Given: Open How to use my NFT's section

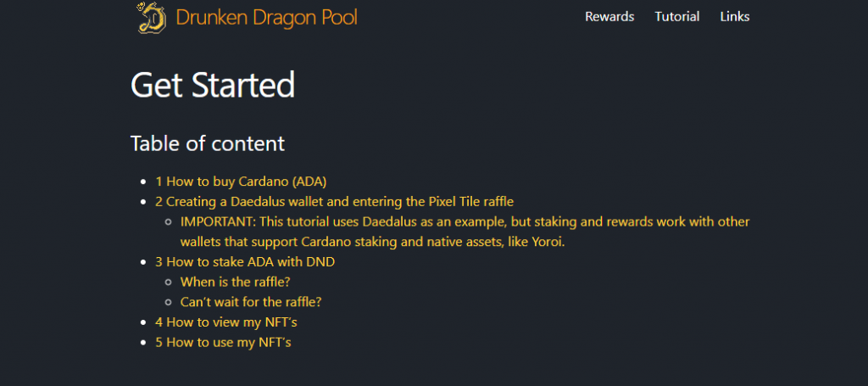Looking at the screenshot, I should coord(223,342).
